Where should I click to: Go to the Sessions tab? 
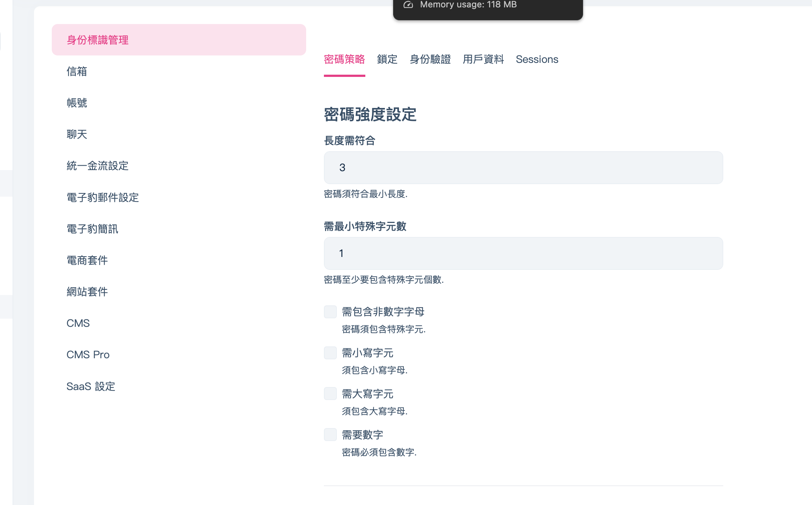pyautogui.click(x=537, y=59)
